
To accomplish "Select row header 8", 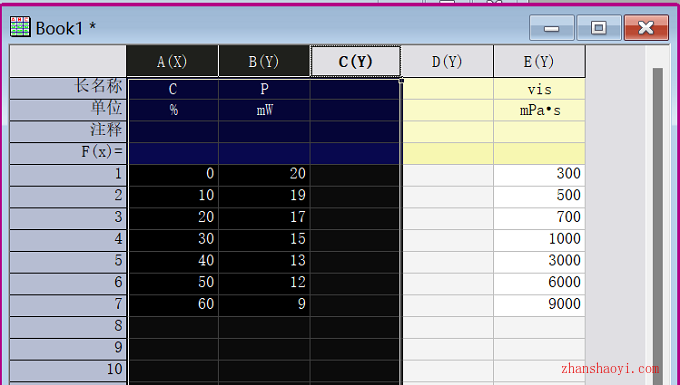I will point(68,327).
